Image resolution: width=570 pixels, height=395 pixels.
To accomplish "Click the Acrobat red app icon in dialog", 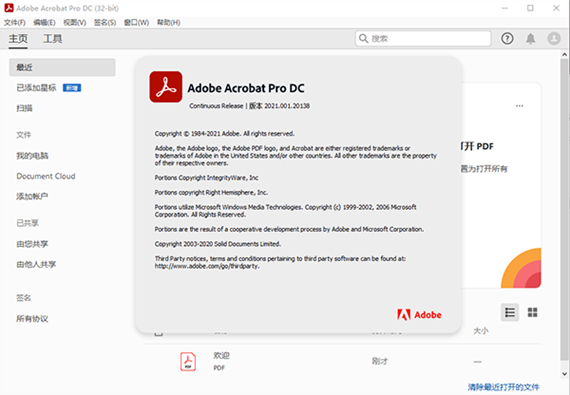I will 166,87.
